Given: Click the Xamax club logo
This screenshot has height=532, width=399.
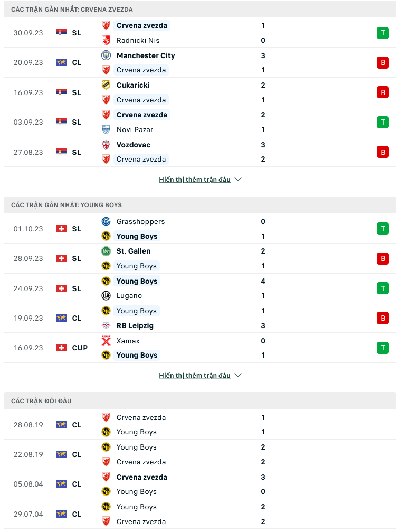Looking at the screenshot, I should coord(106,340).
